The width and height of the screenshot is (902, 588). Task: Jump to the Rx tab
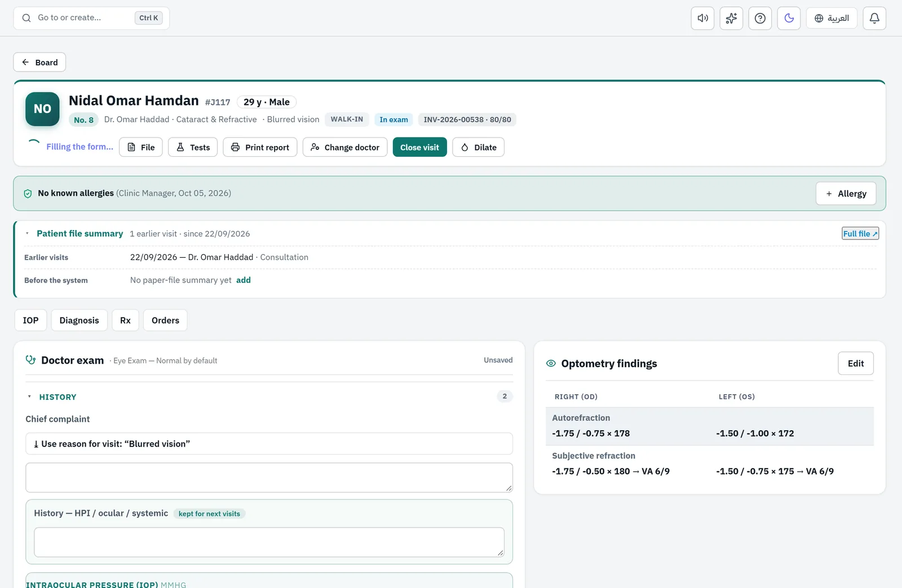pos(125,320)
